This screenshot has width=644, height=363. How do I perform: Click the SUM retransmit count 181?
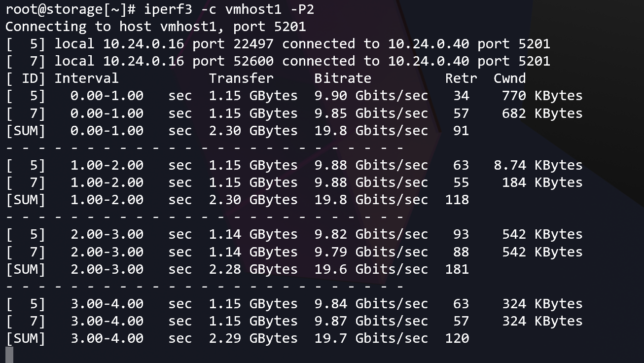(457, 269)
